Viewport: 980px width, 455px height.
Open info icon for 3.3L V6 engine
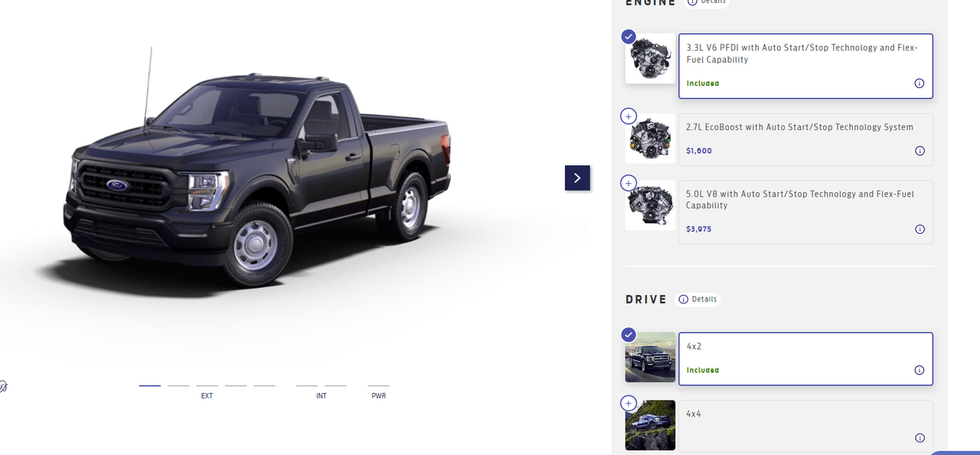[x=920, y=83]
